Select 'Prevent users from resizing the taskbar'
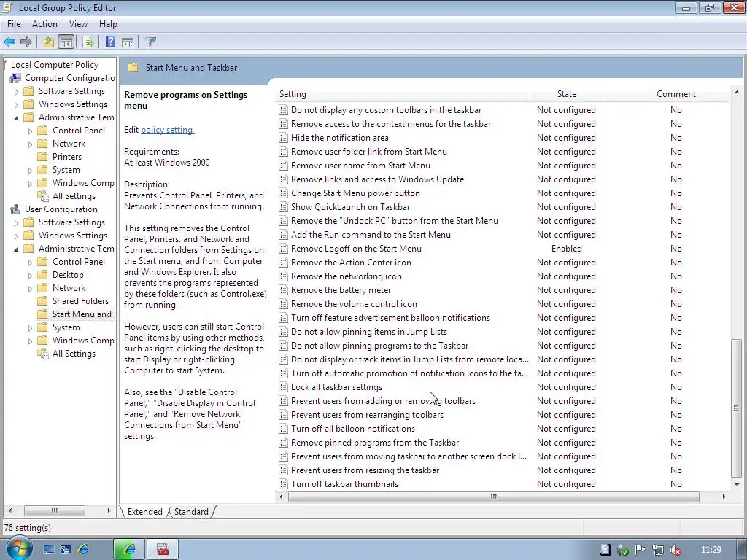Image resolution: width=747 pixels, height=560 pixels. (365, 470)
